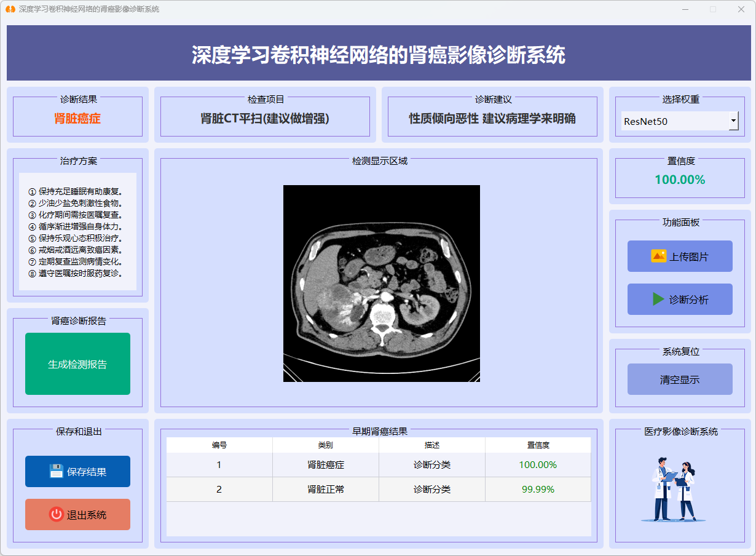Click the 编号 column header
The height and width of the screenshot is (556, 756).
[219, 445]
